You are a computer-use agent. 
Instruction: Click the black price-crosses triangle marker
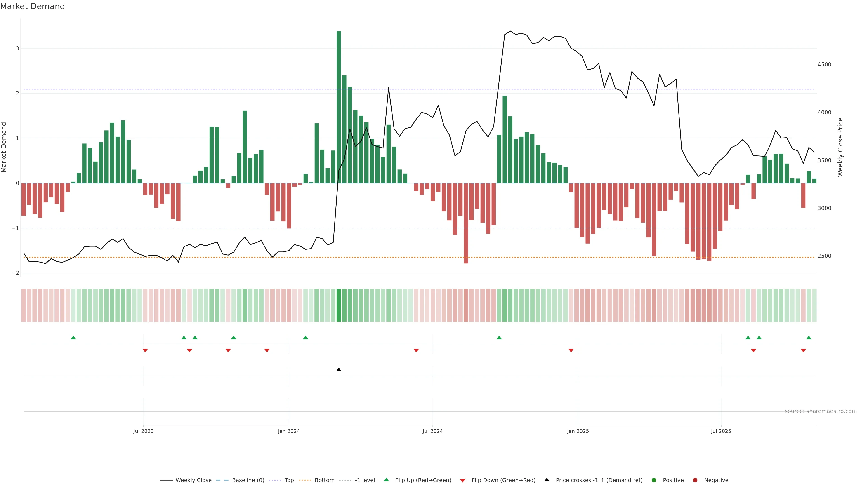pyautogui.click(x=339, y=370)
